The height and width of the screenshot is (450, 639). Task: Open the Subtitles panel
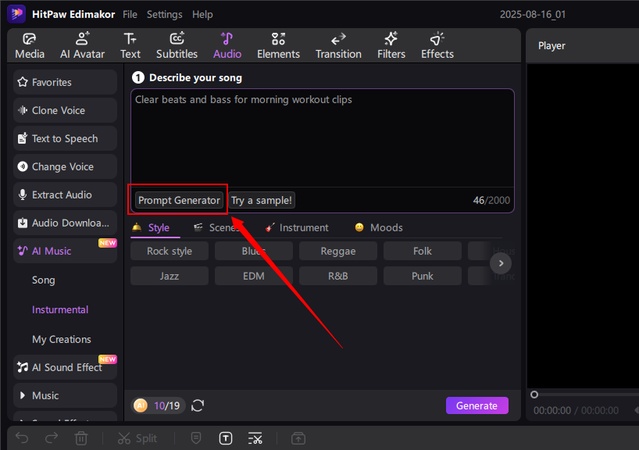pos(176,46)
